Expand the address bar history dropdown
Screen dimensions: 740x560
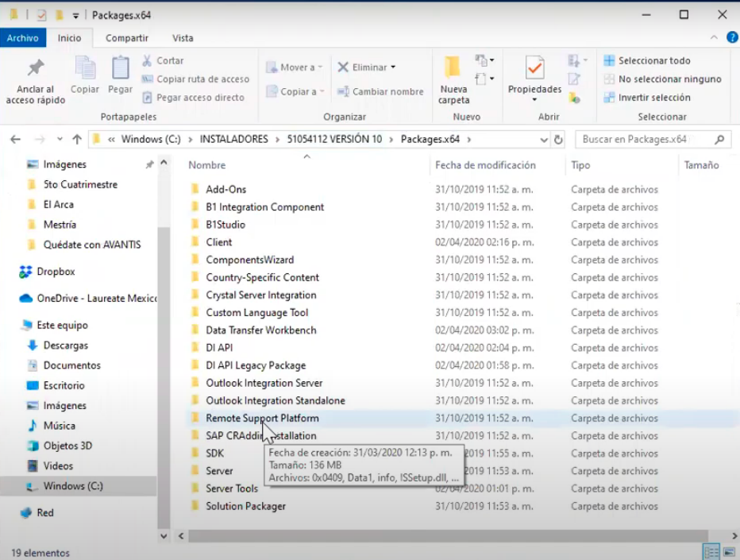(x=544, y=140)
